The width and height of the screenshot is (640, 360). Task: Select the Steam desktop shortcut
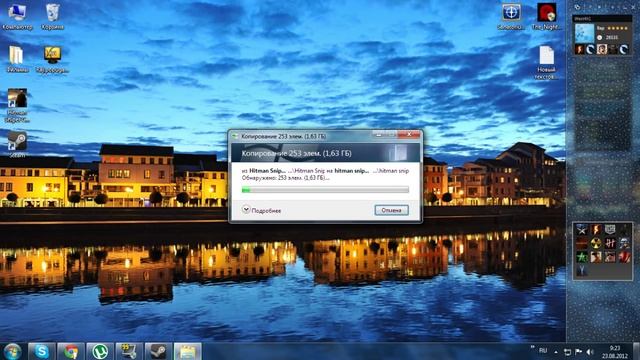pos(17,144)
